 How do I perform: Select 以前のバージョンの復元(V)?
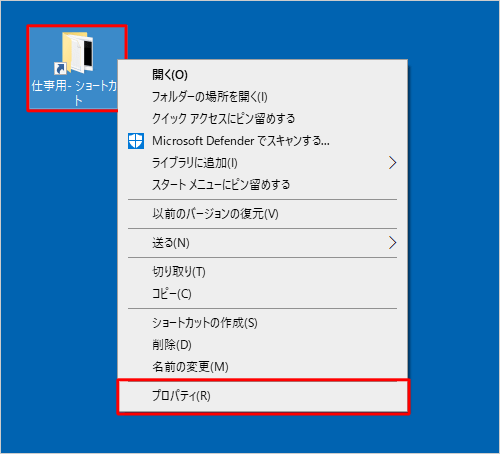[263, 214]
